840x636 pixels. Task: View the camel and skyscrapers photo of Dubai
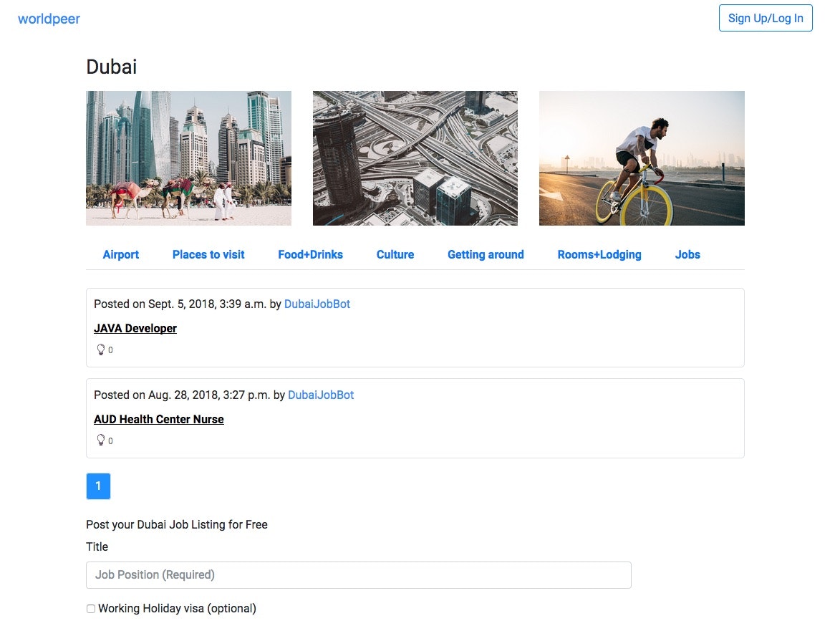coord(188,158)
